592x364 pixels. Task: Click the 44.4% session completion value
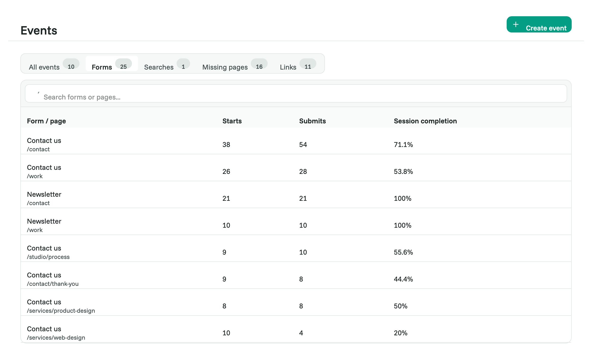click(403, 279)
